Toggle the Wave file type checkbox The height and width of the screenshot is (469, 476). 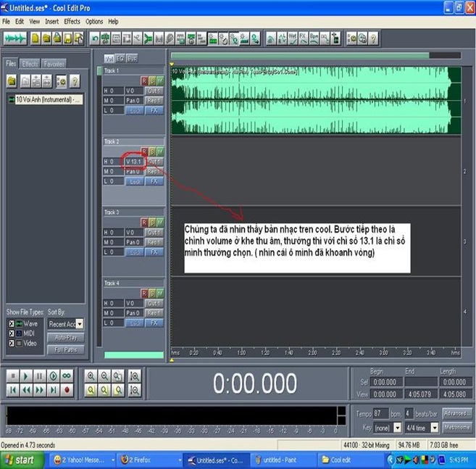[12, 324]
